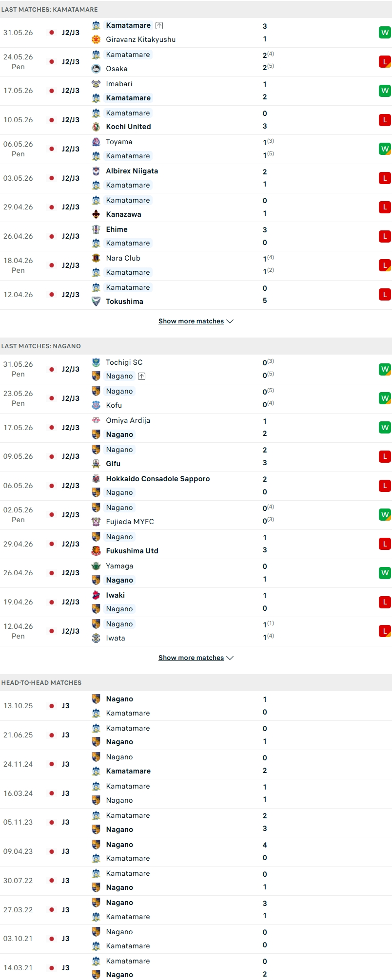Click chevron next to Nagano's Show more matches

coord(230,658)
